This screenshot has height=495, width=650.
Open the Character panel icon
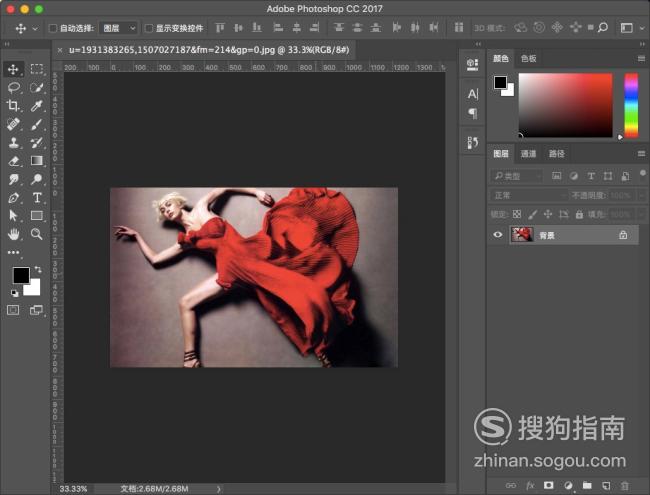point(473,94)
